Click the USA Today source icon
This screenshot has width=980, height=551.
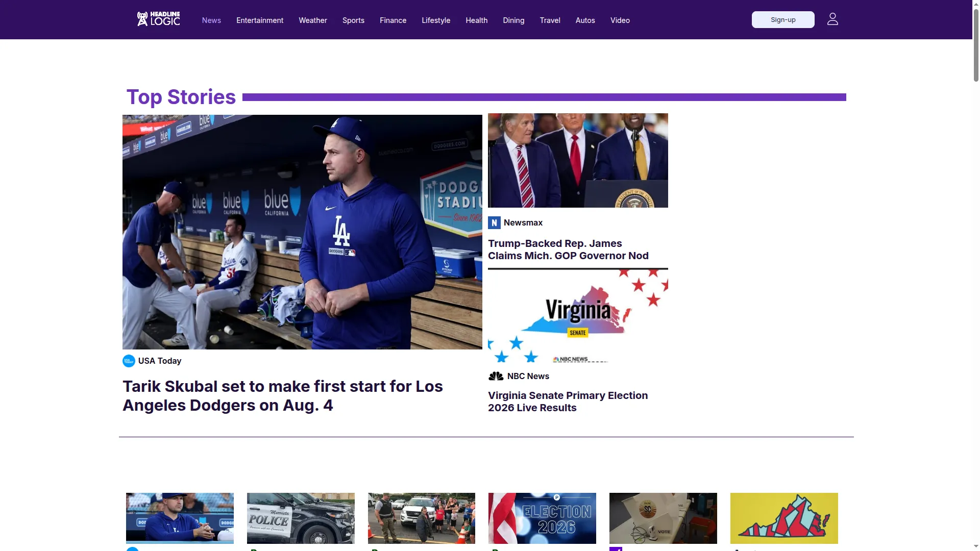tap(129, 361)
